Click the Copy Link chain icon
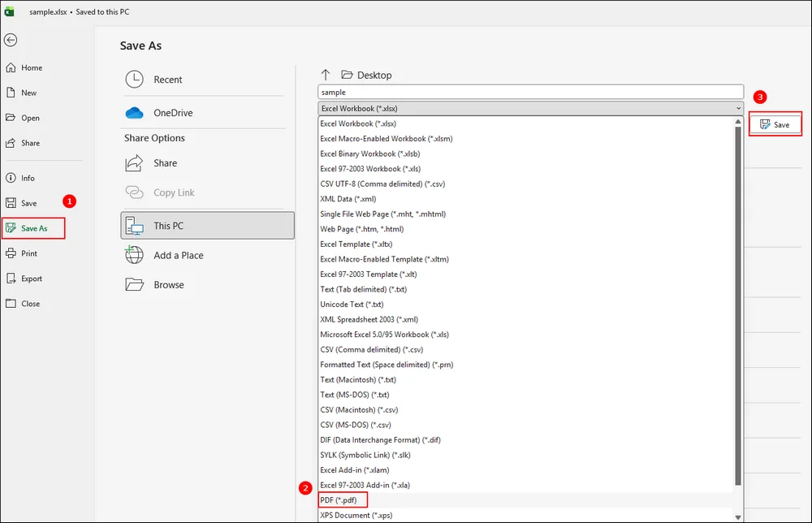 click(135, 192)
